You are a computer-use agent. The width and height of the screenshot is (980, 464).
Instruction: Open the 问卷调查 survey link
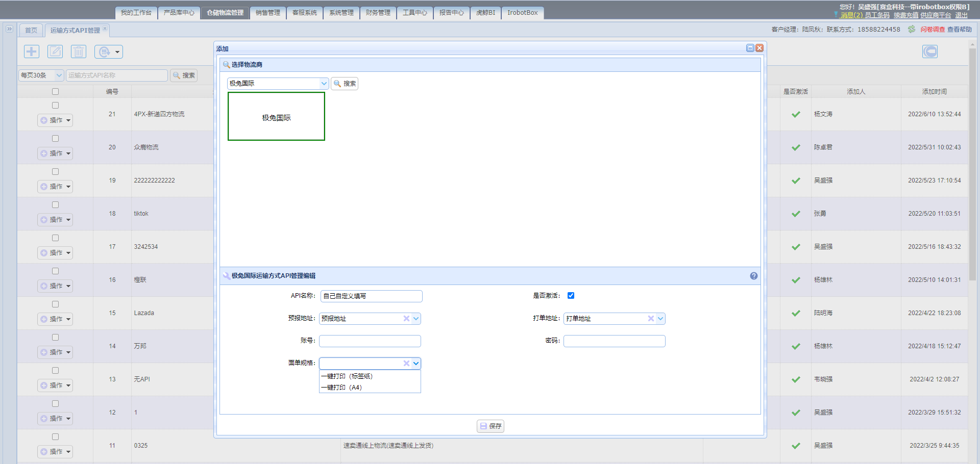pyautogui.click(x=933, y=30)
